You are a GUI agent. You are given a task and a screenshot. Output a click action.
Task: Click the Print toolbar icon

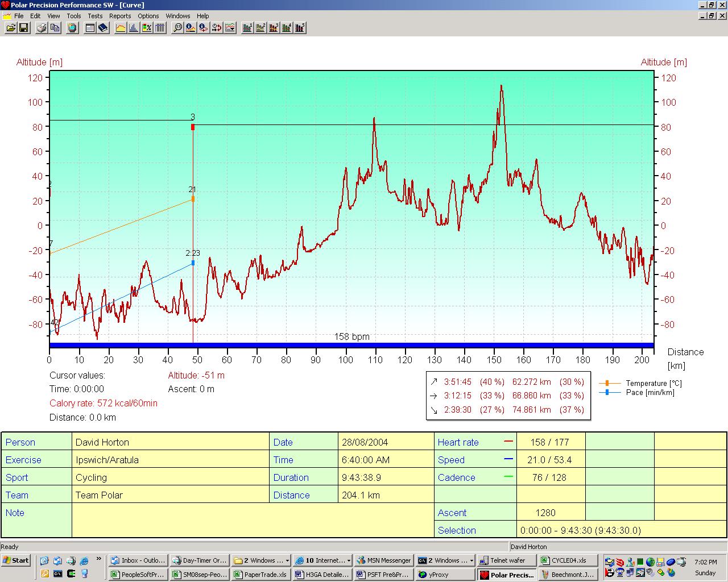[42, 27]
